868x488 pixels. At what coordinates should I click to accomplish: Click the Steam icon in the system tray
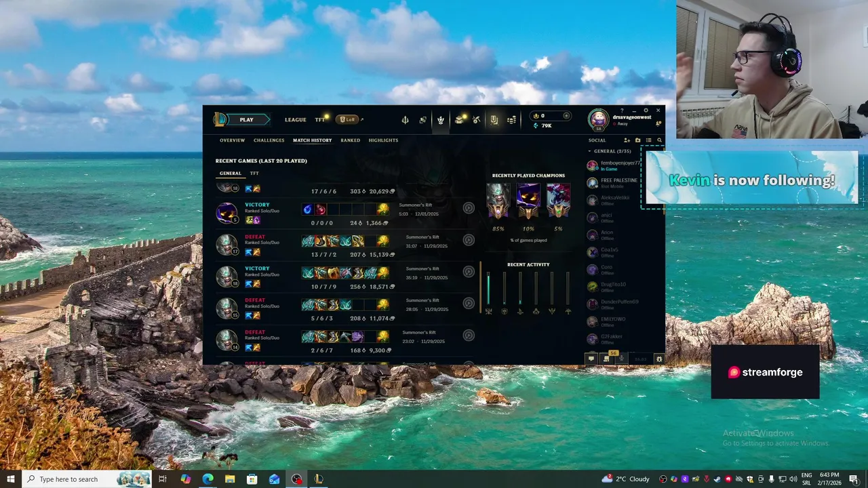(x=717, y=479)
